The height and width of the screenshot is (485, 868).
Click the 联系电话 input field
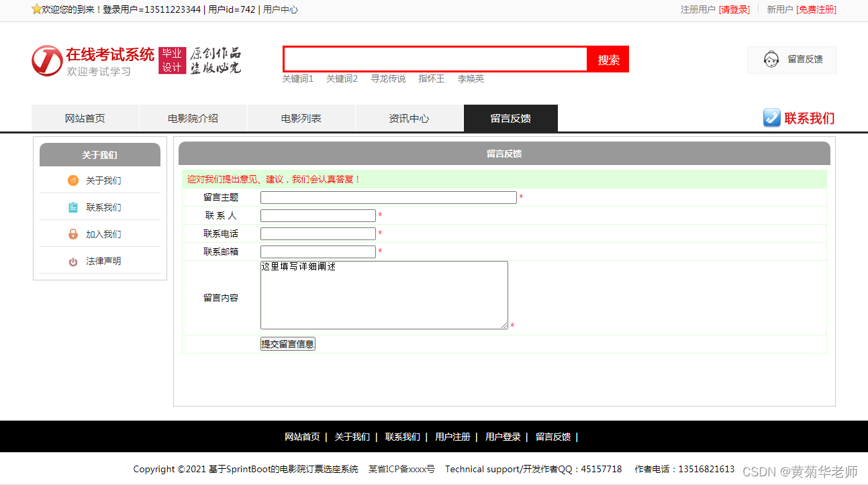point(318,234)
